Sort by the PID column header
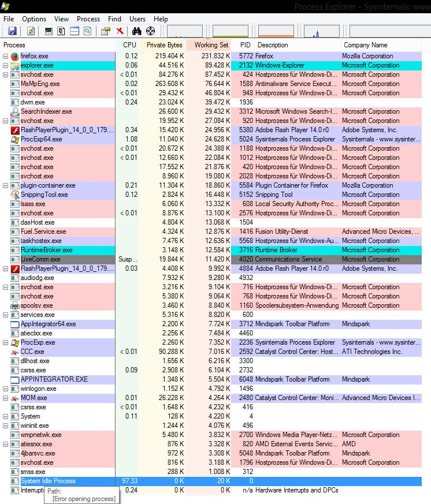The width and height of the screenshot is (431, 504). 243,45
